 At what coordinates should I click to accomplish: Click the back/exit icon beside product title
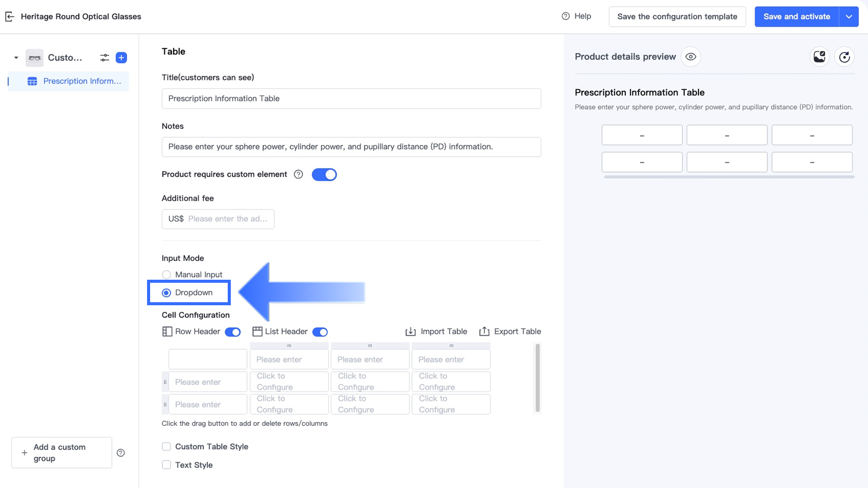(10, 17)
